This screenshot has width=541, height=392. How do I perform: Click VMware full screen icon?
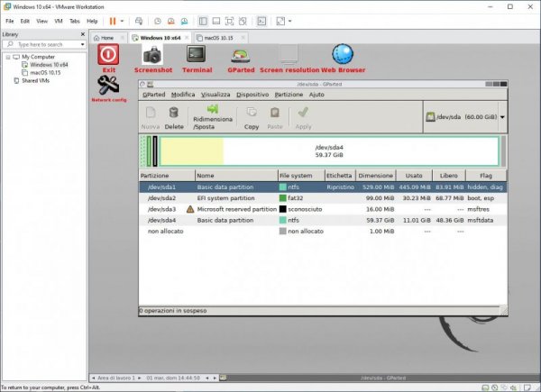tap(229, 21)
